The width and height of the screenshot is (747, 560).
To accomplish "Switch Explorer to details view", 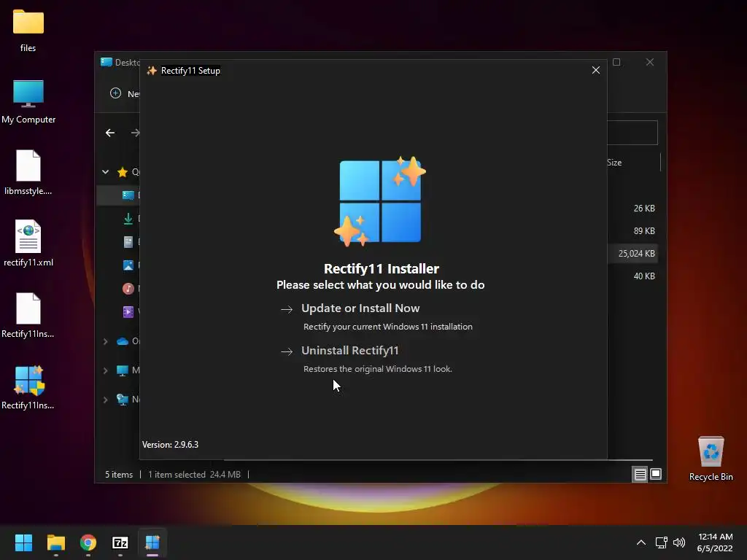I will coord(640,474).
